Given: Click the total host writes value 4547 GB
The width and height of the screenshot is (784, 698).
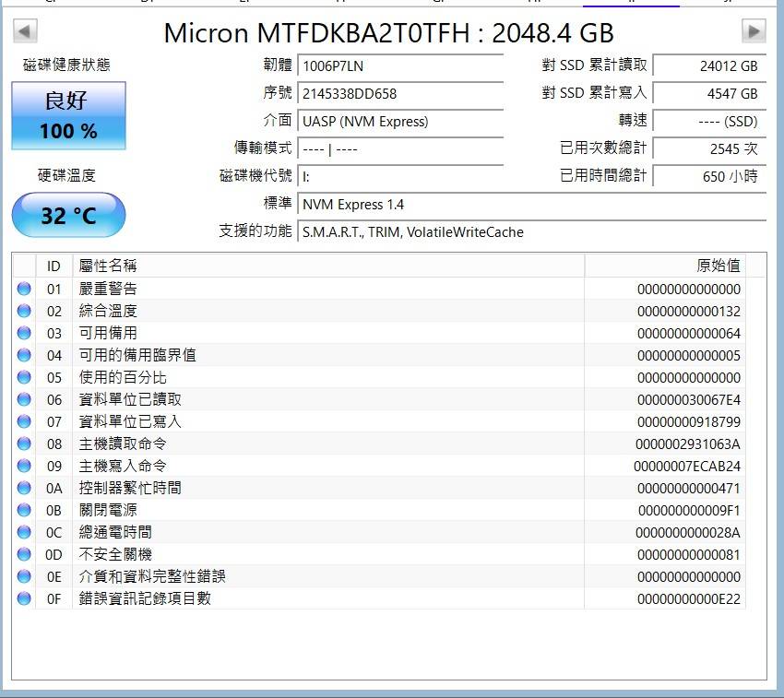Looking at the screenshot, I should (709, 93).
